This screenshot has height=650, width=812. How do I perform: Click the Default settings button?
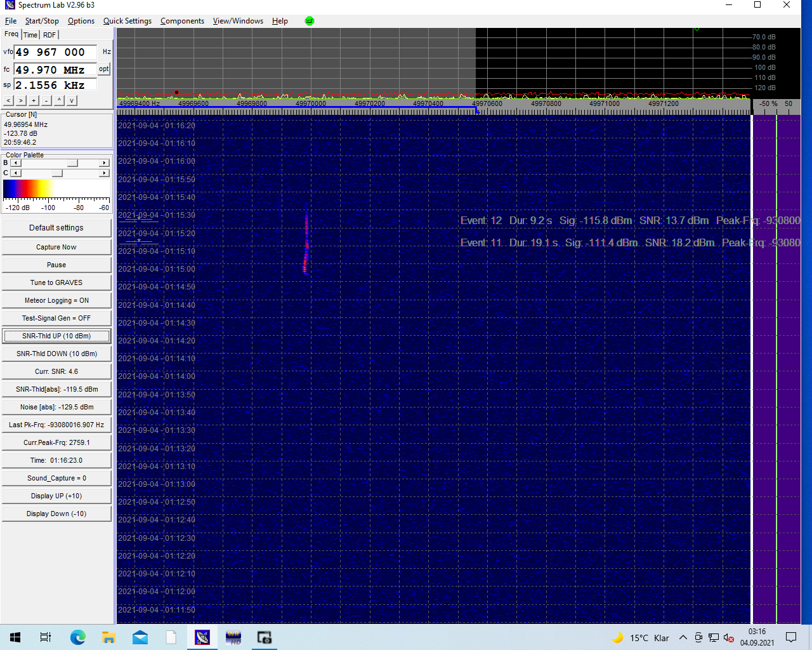pyautogui.click(x=56, y=228)
